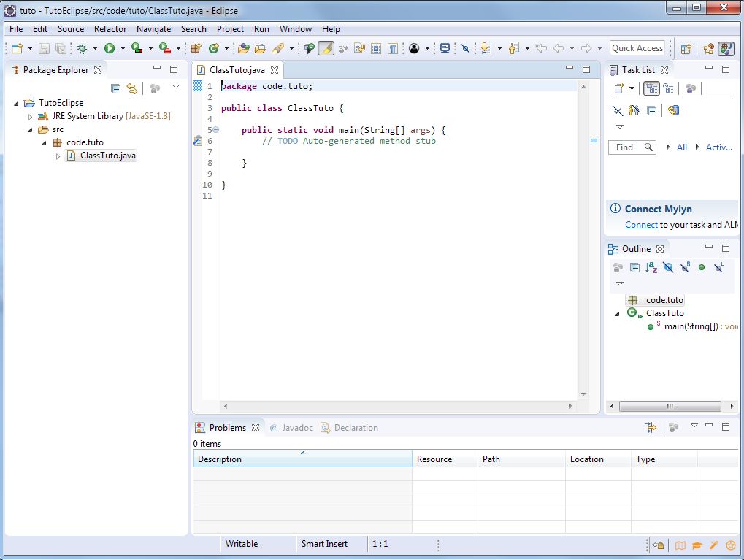Image resolution: width=744 pixels, height=560 pixels.
Task: Click the New Java Package icon
Action: tap(196, 48)
